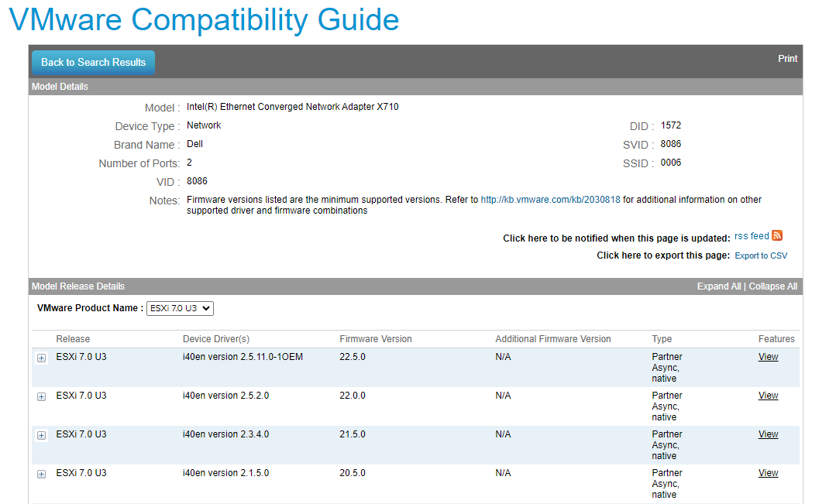
Task: Export this page to CSV
Action: pos(760,255)
